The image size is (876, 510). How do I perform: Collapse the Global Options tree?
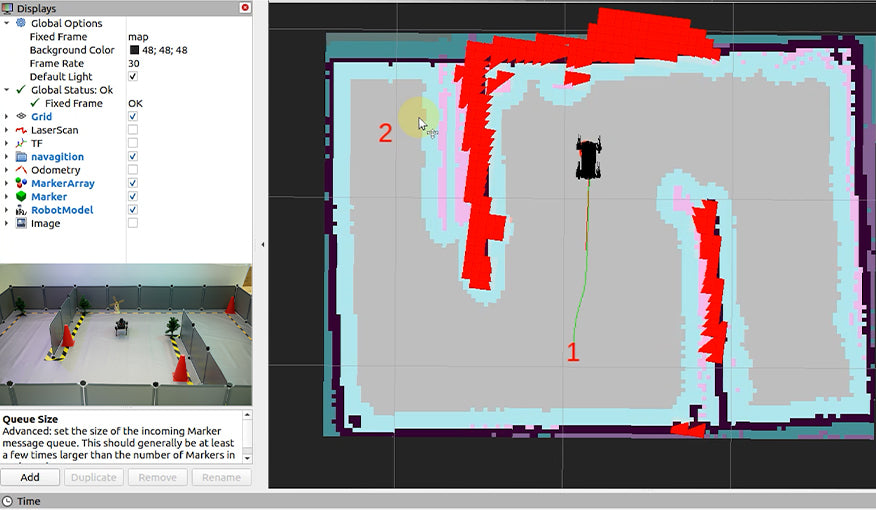(x=7, y=23)
